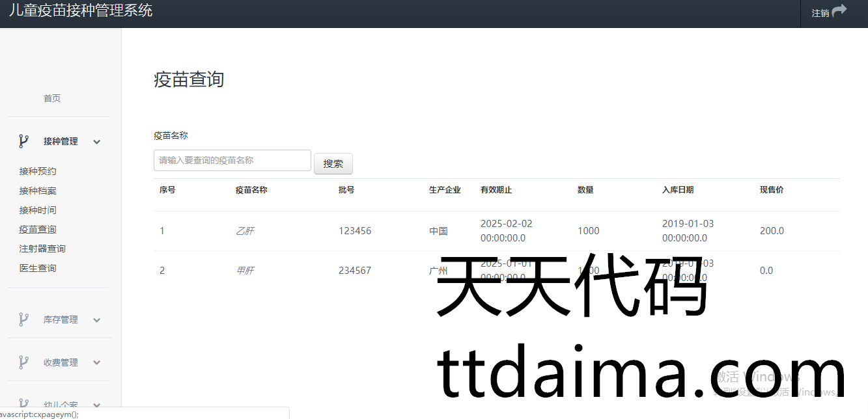
Task: Open 医生查询 in the sidebar
Action: [x=38, y=268]
